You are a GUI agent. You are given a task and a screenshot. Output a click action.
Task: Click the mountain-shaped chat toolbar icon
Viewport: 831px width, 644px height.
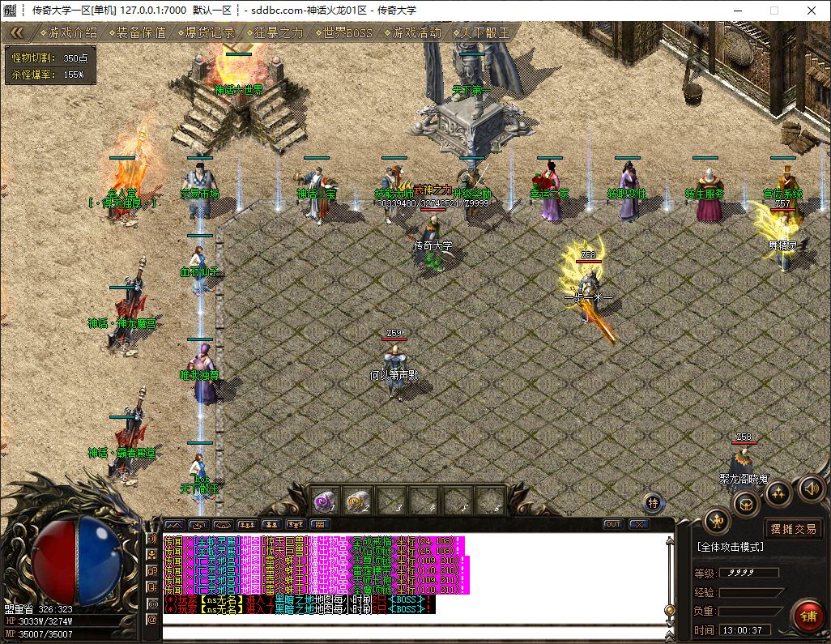[174, 525]
